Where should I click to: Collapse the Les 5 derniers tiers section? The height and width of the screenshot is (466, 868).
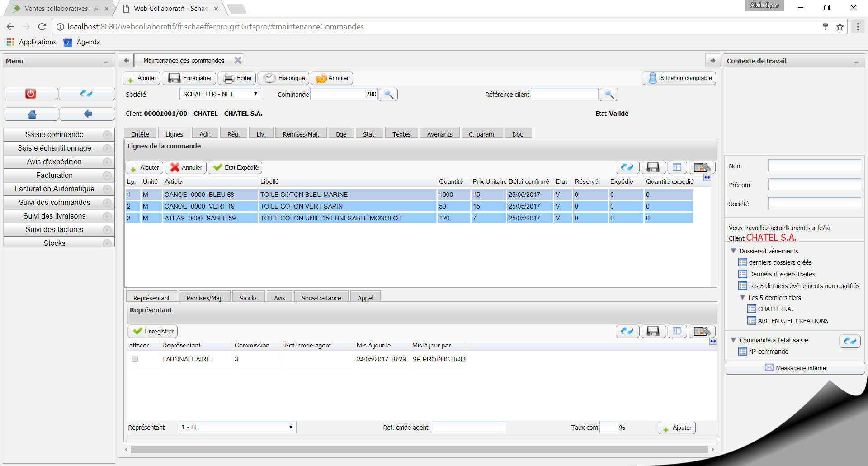[743, 298]
